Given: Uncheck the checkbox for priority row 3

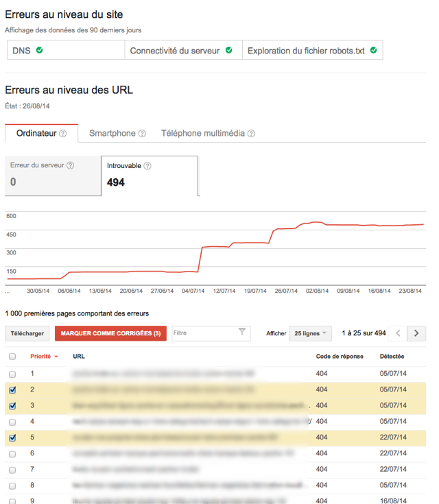Looking at the screenshot, I should (x=12, y=406).
